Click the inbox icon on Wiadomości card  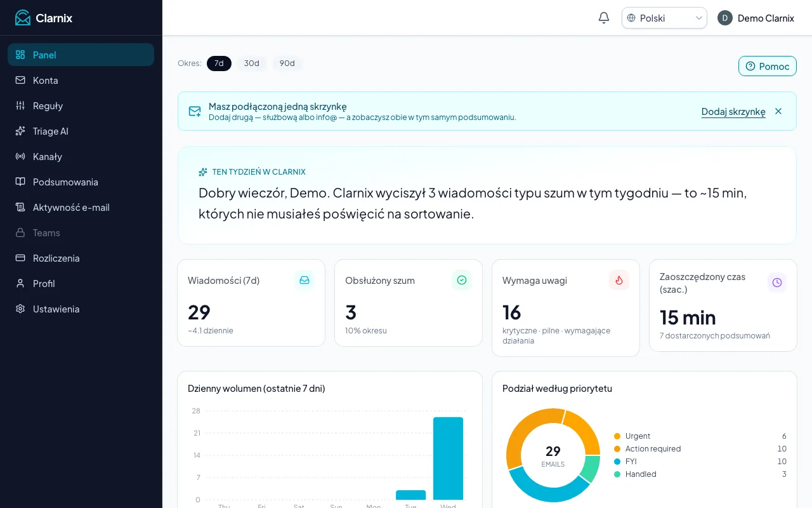point(304,280)
